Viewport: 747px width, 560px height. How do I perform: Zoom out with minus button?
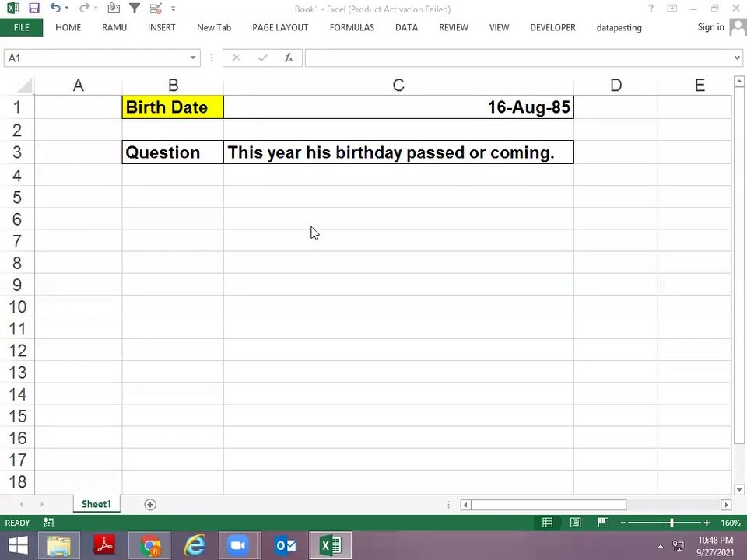pos(622,523)
